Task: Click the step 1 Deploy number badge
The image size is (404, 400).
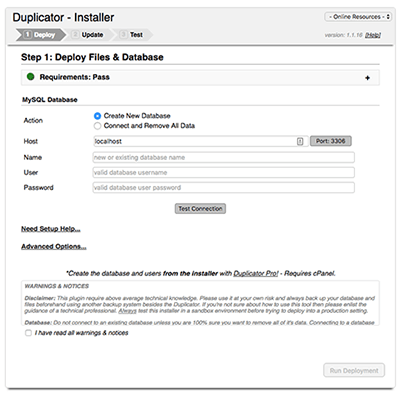Action: [27, 35]
